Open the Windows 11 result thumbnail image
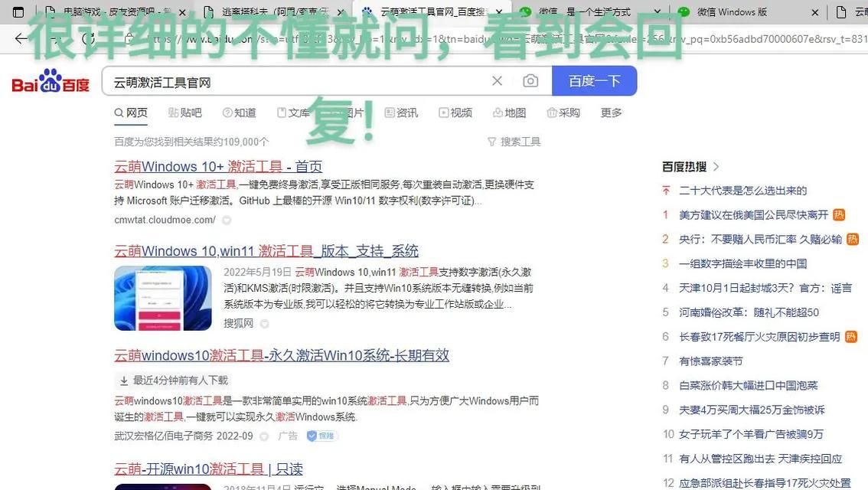Viewport: 868px width, 490px height. tap(163, 299)
